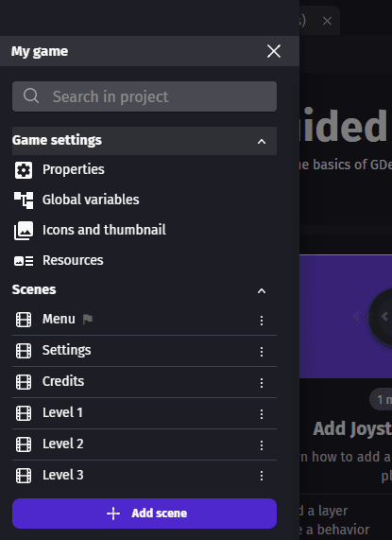Focus the Search in project field
This screenshot has height=540, width=392.
[145, 96]
